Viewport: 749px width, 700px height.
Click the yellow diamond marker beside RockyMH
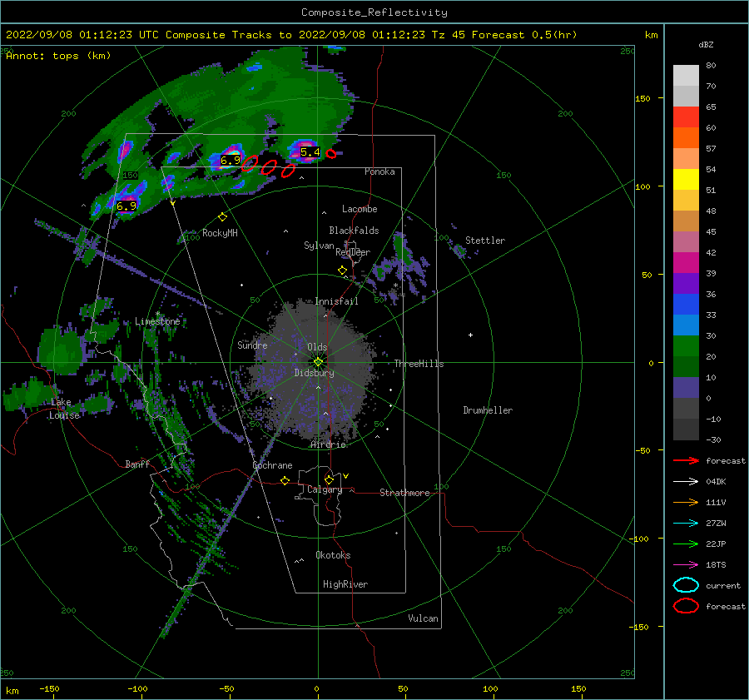pyautogui.click(x=222, y=217)
